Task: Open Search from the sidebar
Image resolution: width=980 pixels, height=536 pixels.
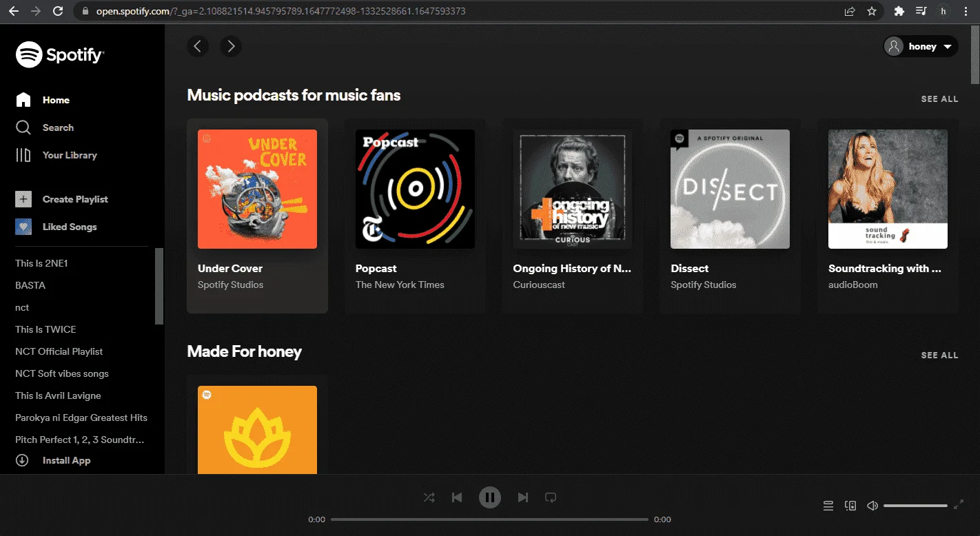Action: pyautogui.click(x=45, y=127)
